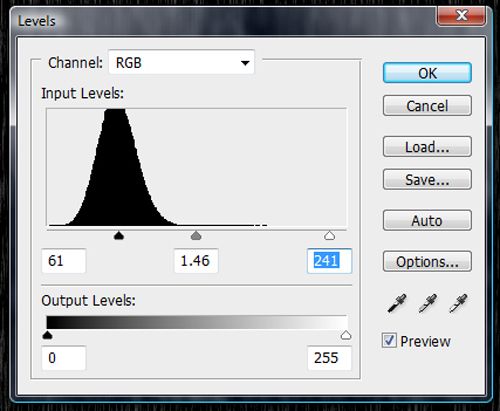This screenshot has width=500, height=411.
Task: Toggle the Preview checkbox
Action: (389, 341)
